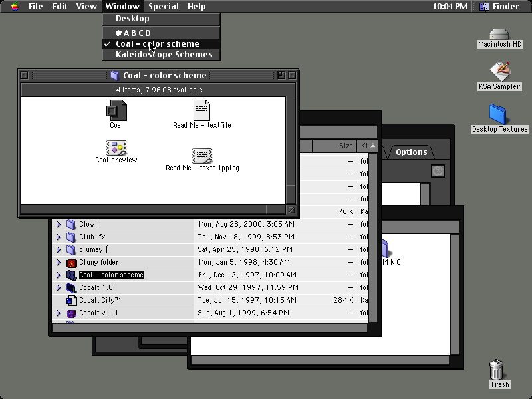Click the question mark help button

pyautogui.click(x=438, y=171)
